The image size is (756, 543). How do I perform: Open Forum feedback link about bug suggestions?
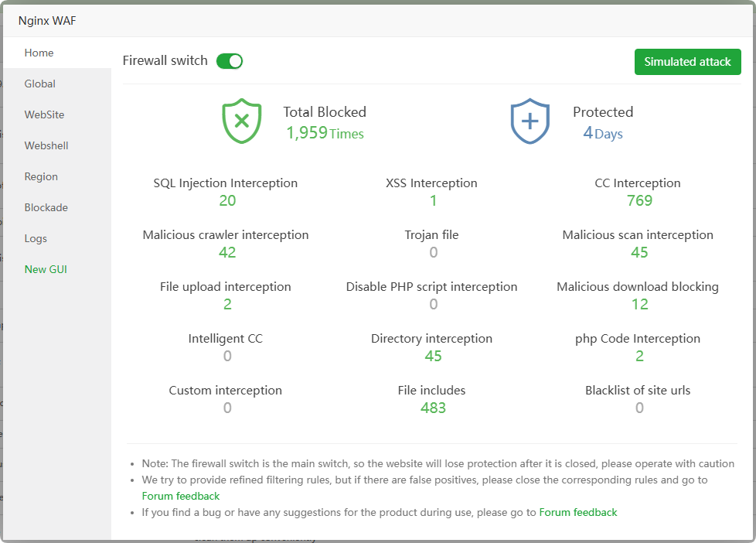(x=577, y=512)
